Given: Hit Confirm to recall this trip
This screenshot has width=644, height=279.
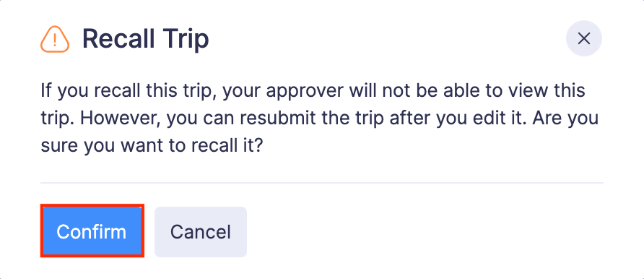Looking at the screenshot, I should tap(92, 232).
